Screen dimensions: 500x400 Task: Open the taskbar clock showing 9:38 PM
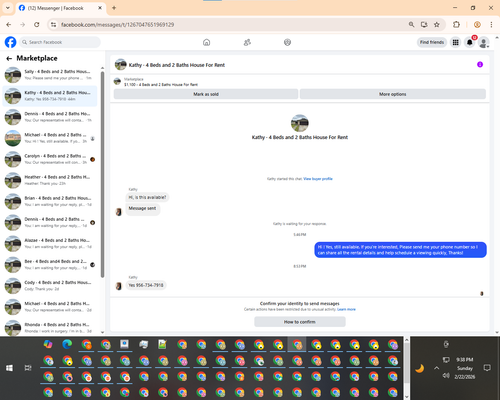[465, 368]
